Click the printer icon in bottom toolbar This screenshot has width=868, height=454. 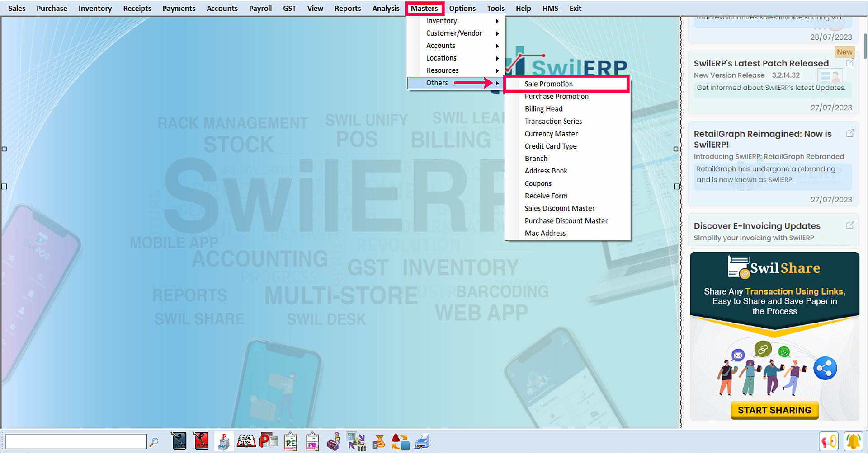point(422,441)
